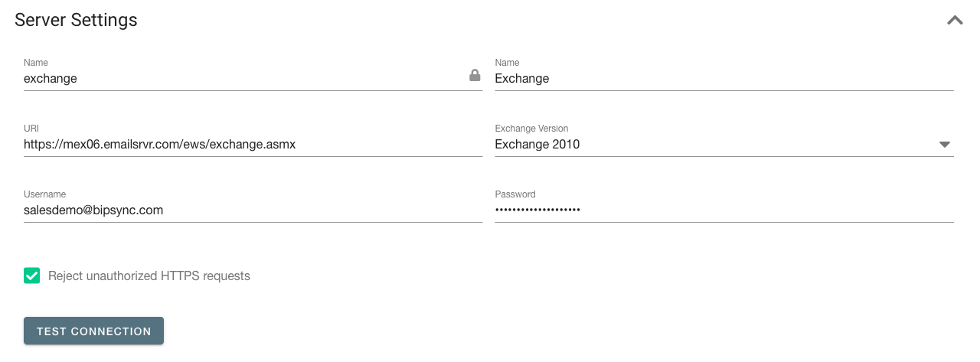
Task: Click into the URI text field
Action: pos(253,144)
